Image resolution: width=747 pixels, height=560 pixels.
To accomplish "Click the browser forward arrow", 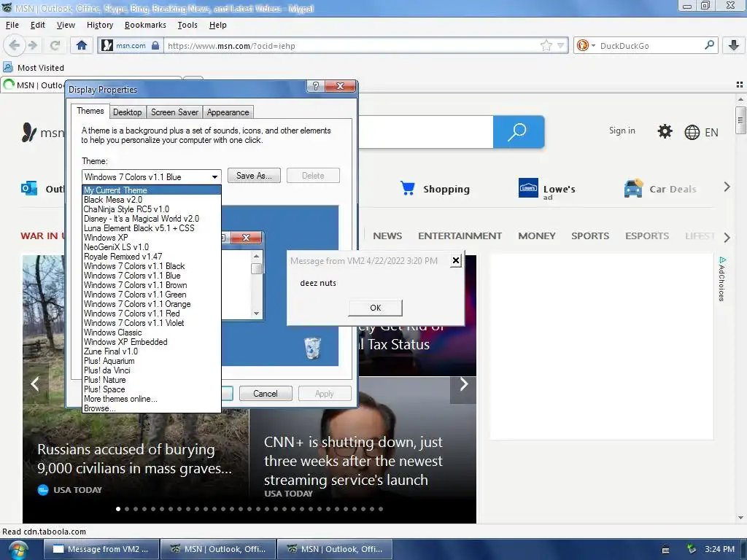I will coord(32,46).
